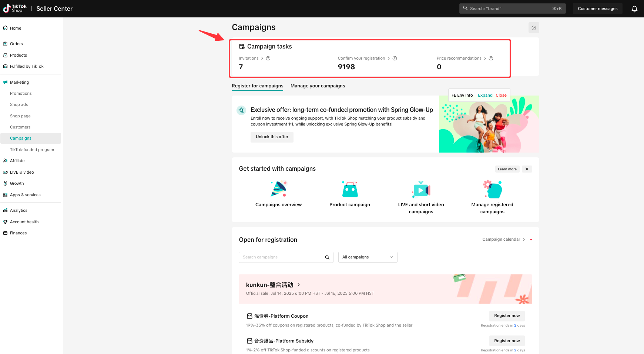Click the notification bell icon
Screen dimensions: 644x354
tap(634, 9)
